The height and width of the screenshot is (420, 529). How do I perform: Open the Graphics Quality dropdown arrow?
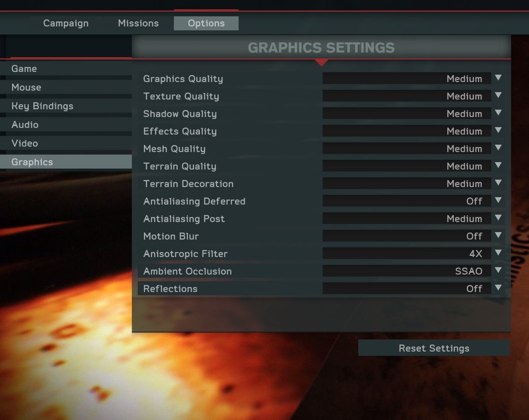[498, 78]
